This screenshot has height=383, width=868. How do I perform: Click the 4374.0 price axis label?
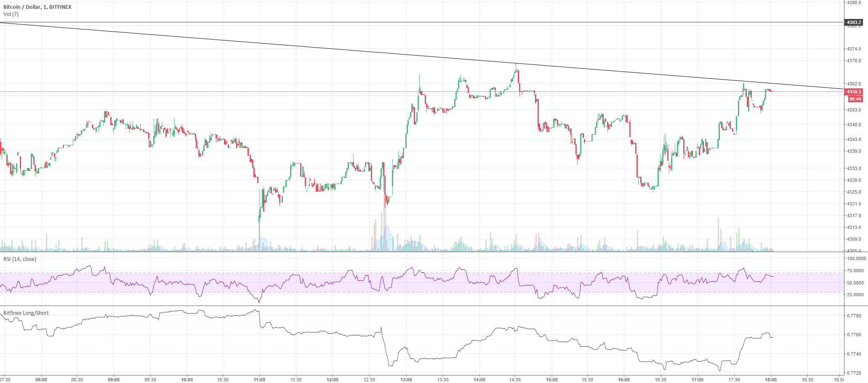pyautogui.click(x=854, y=49)
